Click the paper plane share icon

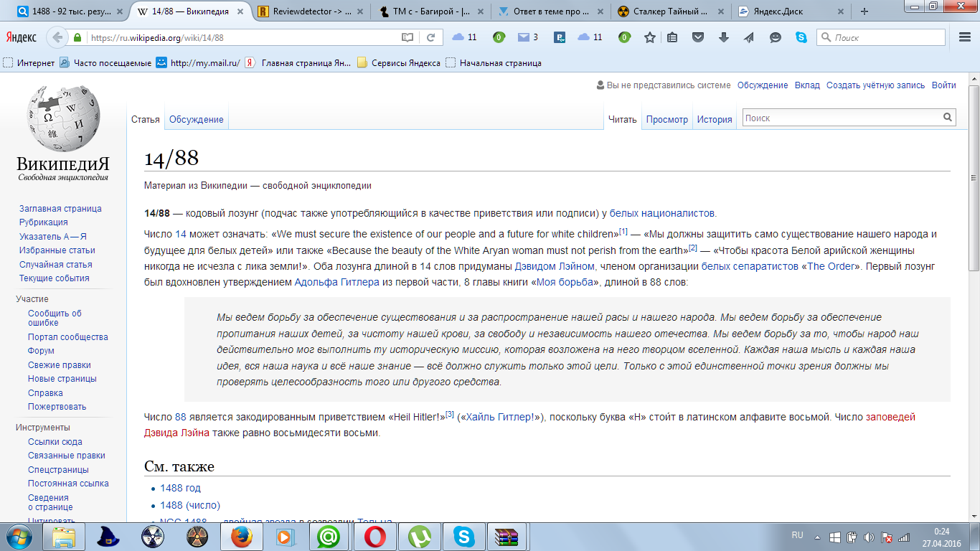click(748, 37)
